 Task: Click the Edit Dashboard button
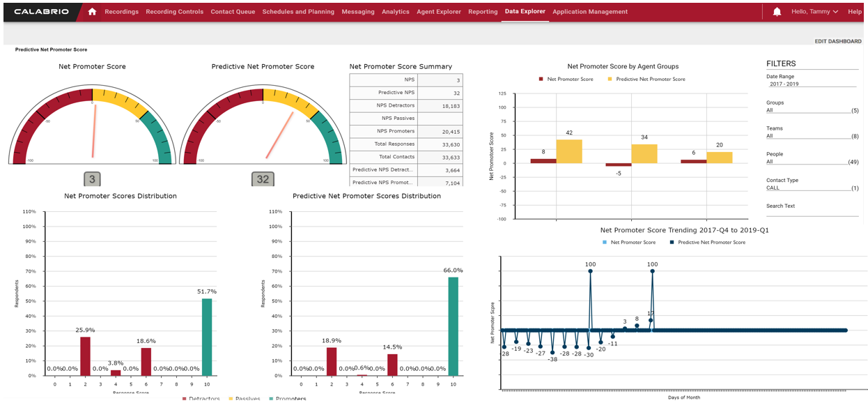(x=837, y=41)
